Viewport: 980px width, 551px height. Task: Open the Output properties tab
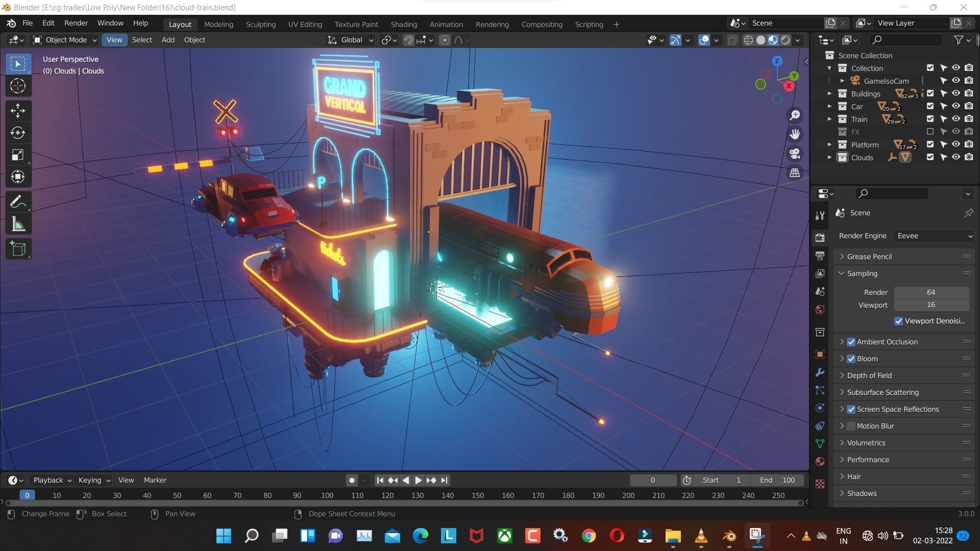(x=820, y=256)
